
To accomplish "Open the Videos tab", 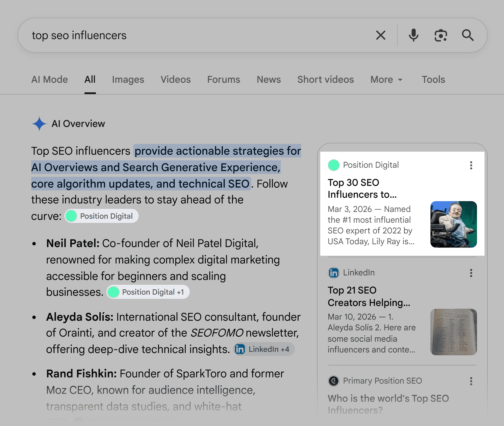I will (x=176, y=79).
